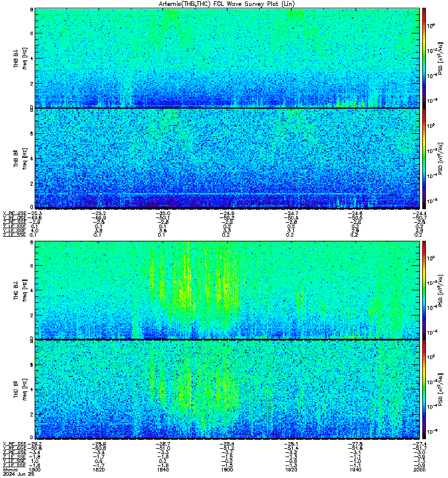The width and height of the screenshot is (448, 478).
Task: Click the hhmm time format label
Action: point(9,470)
